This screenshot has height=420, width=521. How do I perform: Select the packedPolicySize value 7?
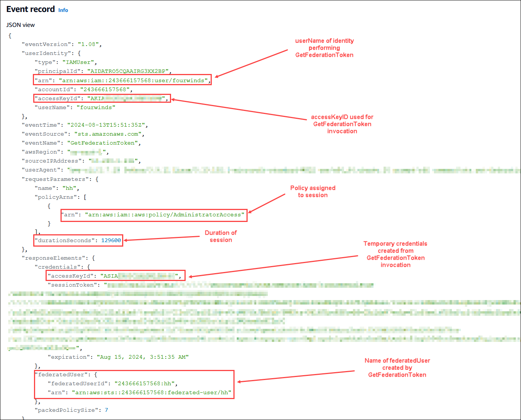pos(106,410)
